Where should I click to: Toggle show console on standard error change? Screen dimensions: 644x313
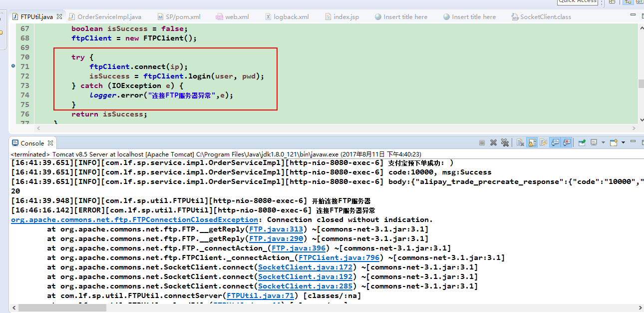click(x=566, y=142)
